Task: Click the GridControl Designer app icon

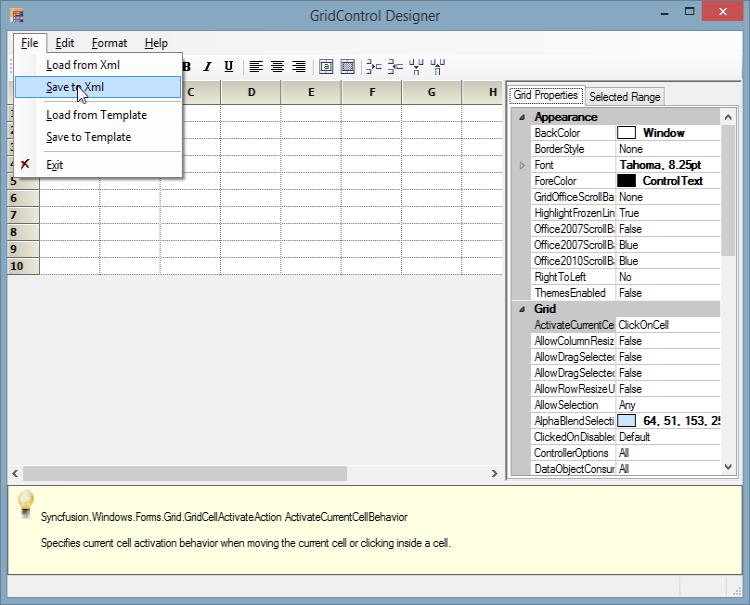Action: click(17, 16)
